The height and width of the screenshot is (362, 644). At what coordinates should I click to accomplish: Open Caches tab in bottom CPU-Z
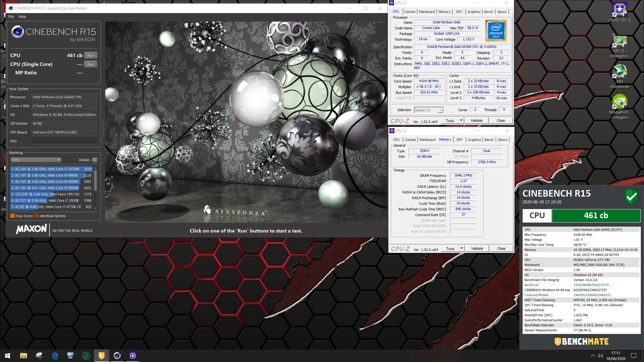coord(410,140)
